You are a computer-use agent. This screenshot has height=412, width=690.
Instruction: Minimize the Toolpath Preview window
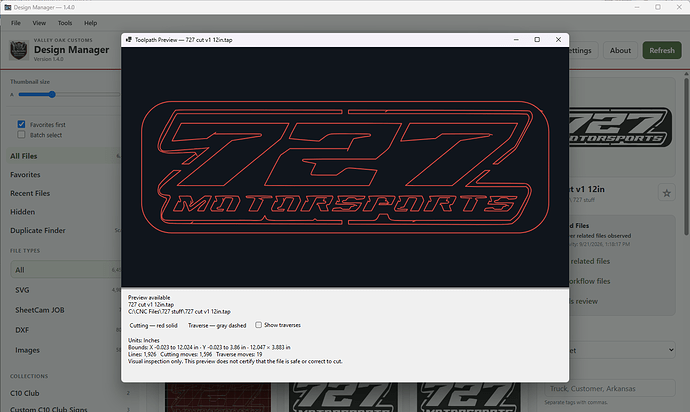pyautogui.click(x=516, y=40)
